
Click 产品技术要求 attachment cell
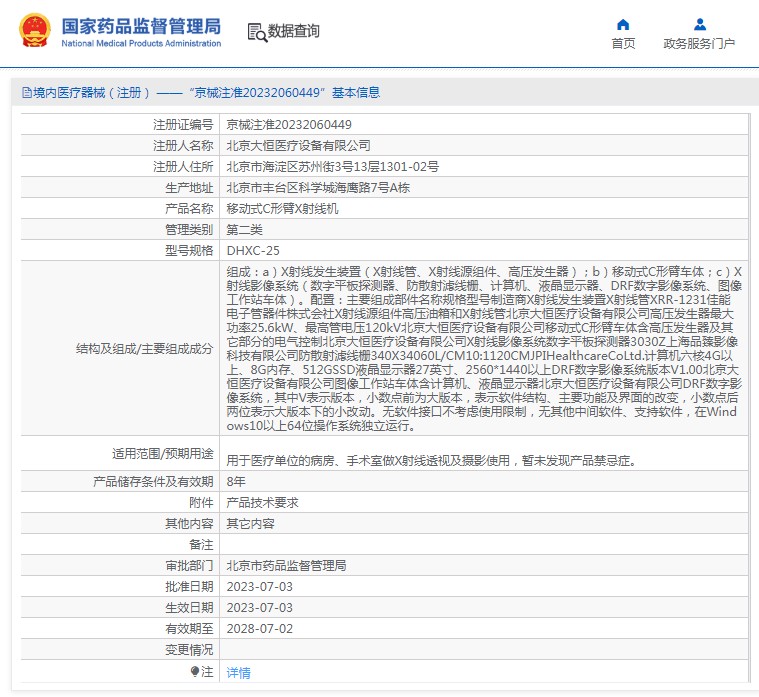[262, 502]
